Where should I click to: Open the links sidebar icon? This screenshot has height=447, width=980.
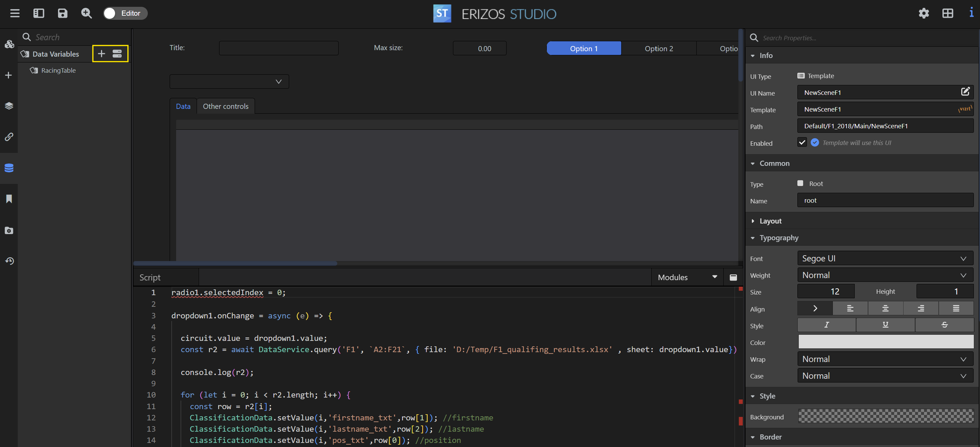[x=9, y=136]
